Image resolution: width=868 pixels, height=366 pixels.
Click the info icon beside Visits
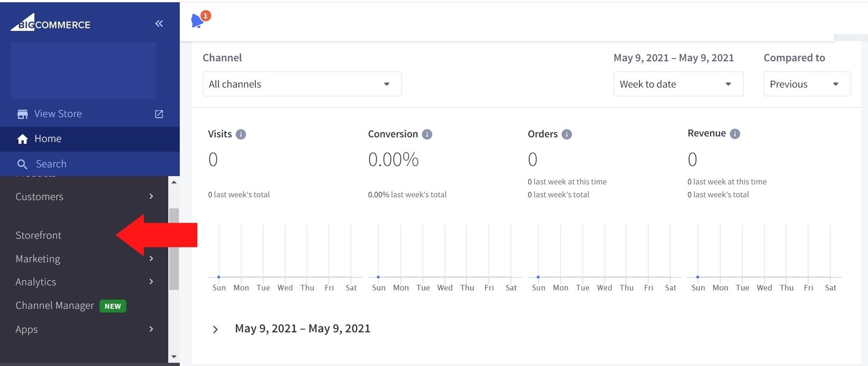(241, 134)
